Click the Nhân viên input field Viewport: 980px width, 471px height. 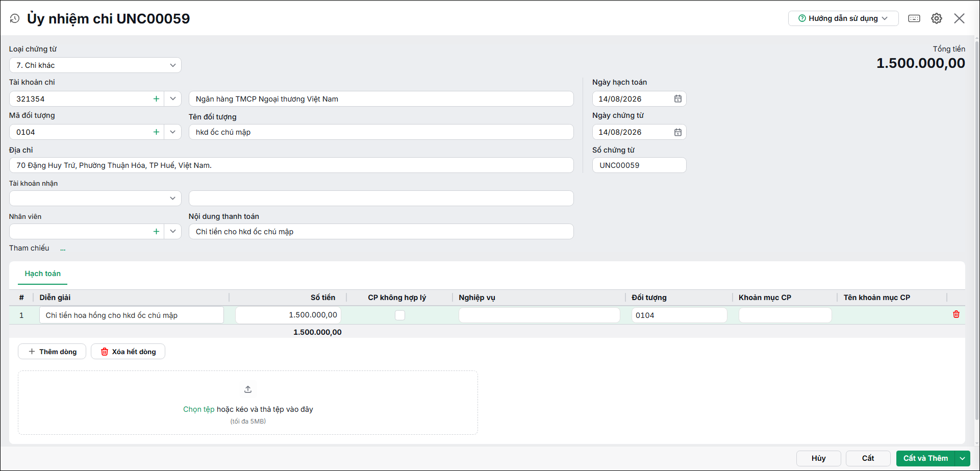pos(81,232)
